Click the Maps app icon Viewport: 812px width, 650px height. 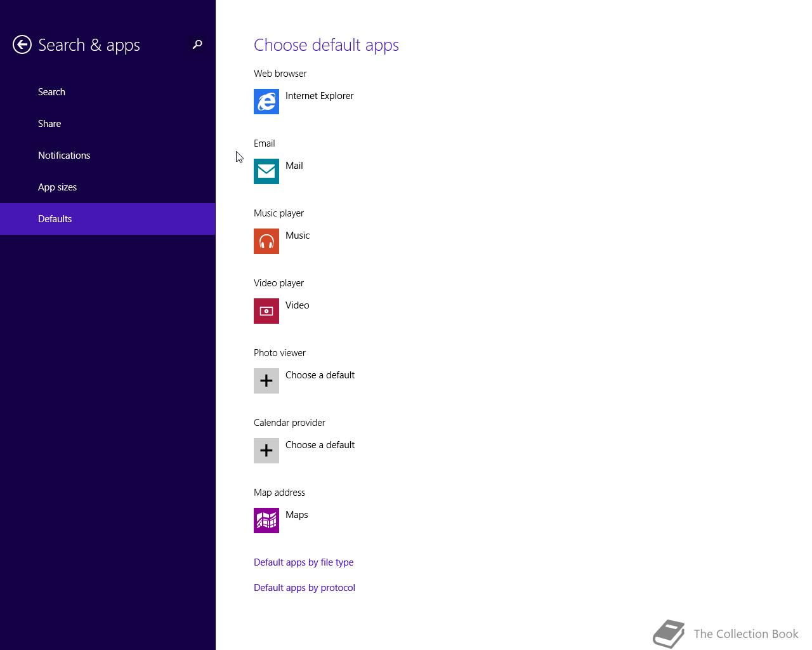[x=266, y=521]
